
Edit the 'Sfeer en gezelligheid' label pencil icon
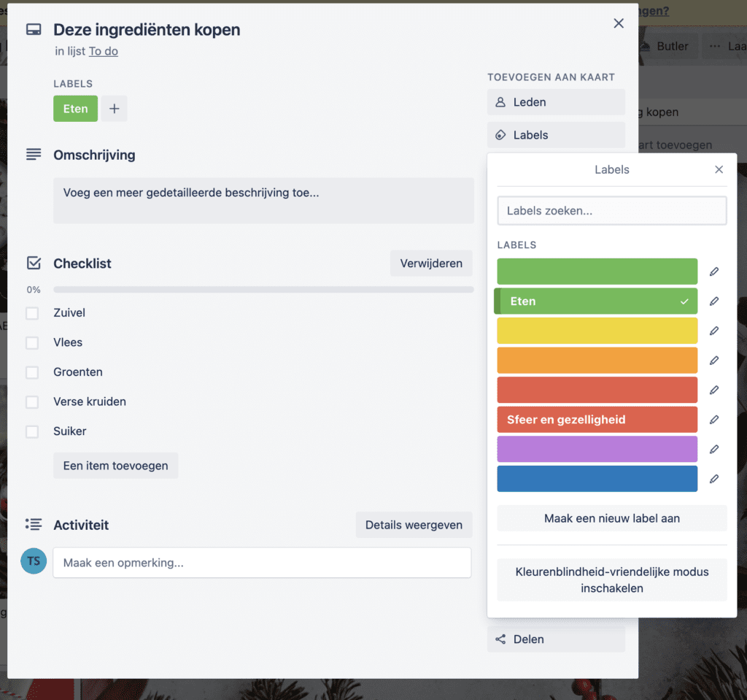(713, 420)
